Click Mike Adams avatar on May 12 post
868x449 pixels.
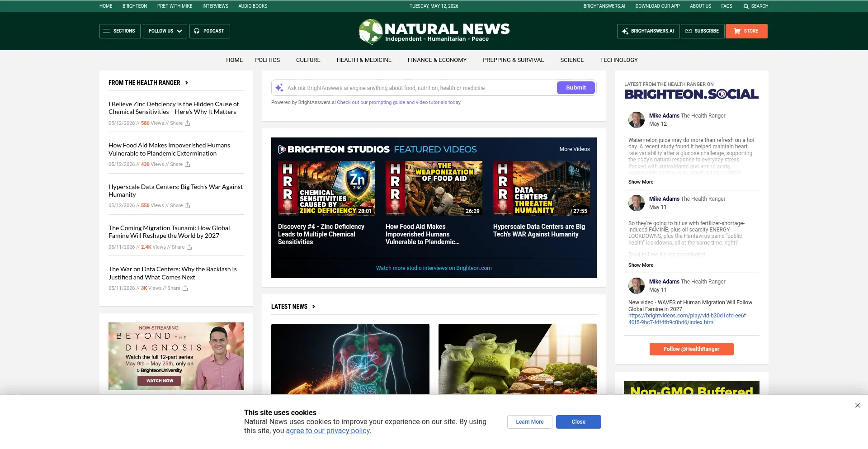tap(637, 120)
